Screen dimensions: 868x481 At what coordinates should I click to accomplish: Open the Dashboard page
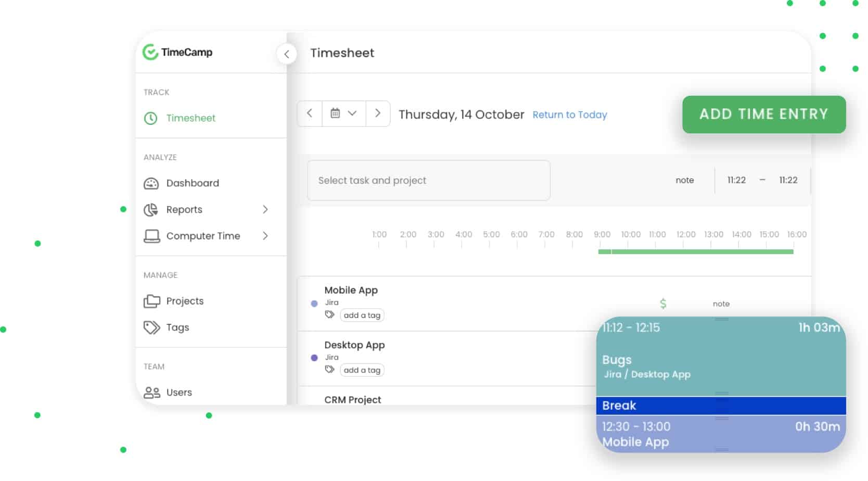192,183
